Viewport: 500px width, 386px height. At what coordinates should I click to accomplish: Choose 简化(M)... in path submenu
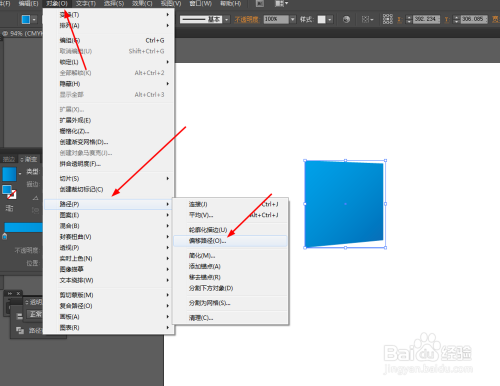click(230, 256)
